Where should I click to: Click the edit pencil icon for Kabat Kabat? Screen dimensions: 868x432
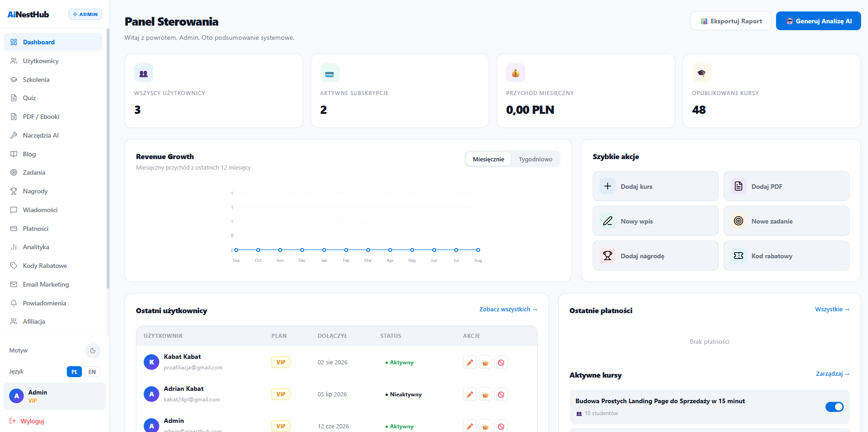470,363
